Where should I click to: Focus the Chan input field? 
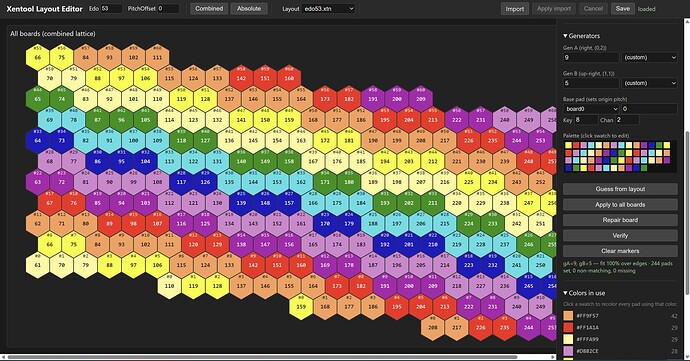click(x=627, y=120)
